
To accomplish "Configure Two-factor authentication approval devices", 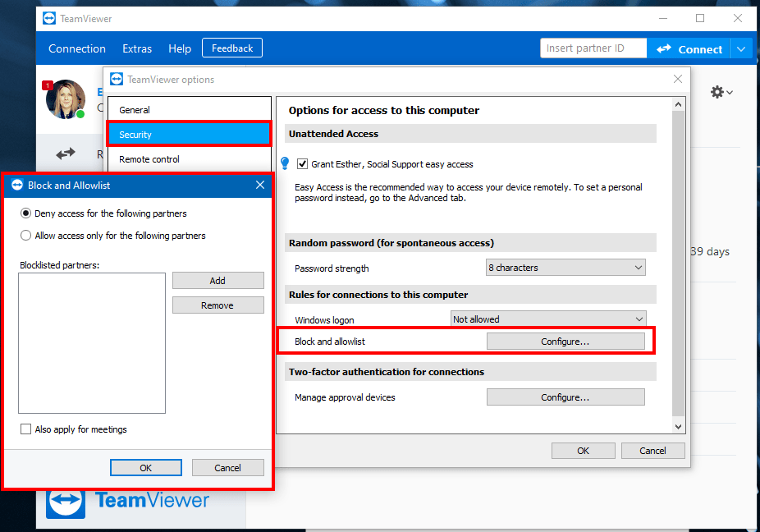I will pos(565,397).
